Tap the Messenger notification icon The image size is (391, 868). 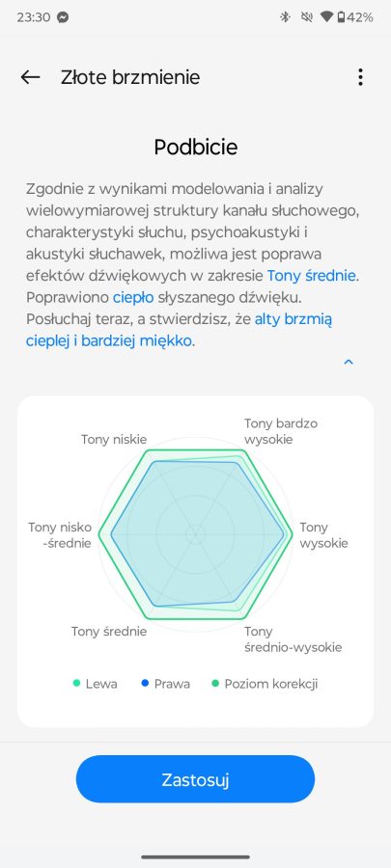click(x=63, y=17)
